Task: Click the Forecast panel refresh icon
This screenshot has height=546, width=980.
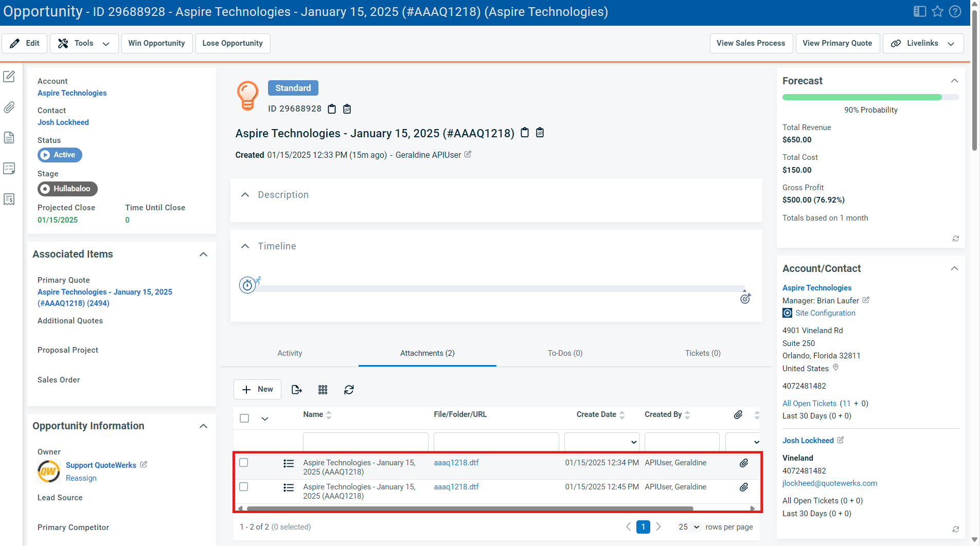Action: [955, 239]
